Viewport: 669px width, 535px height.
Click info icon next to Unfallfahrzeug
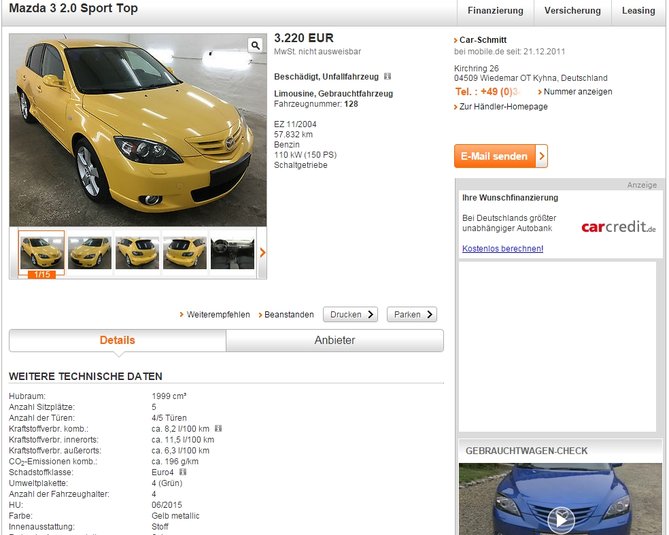pos(387,76)
